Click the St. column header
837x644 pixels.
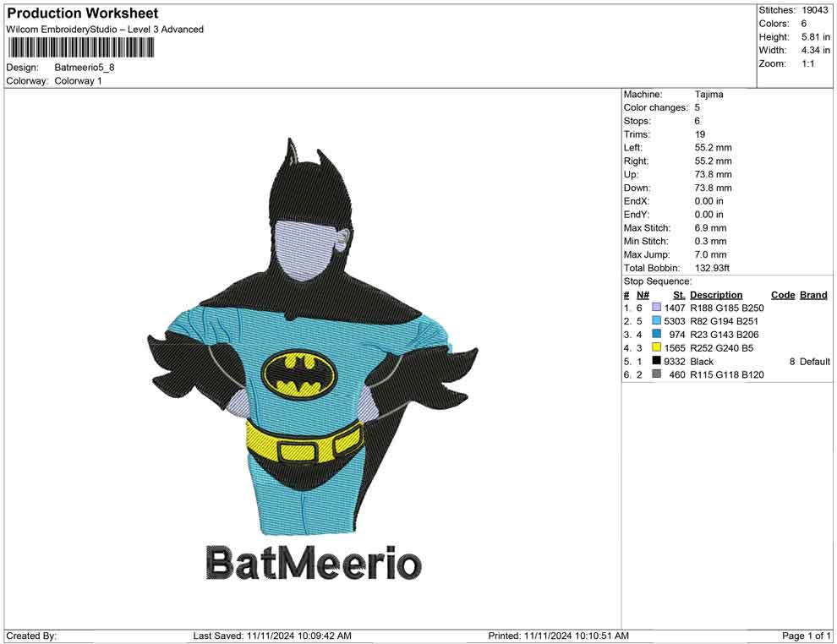[x=679, y=294]
